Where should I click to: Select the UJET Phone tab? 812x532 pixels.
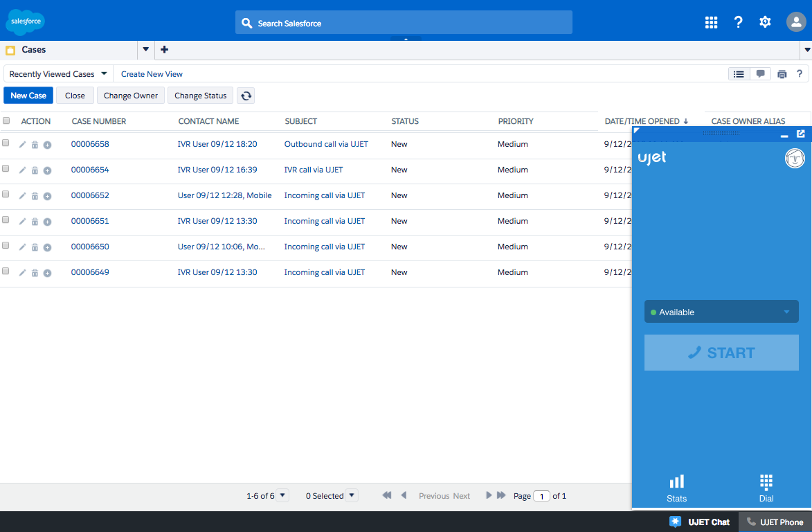(775, 522)
